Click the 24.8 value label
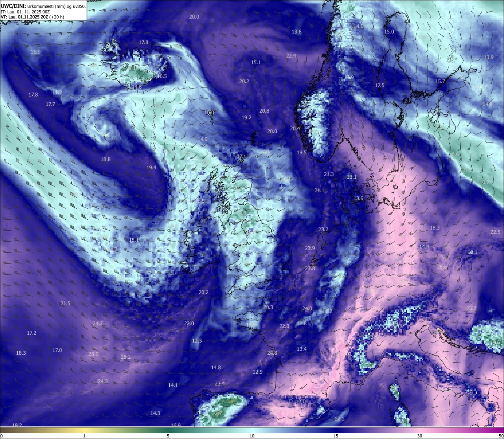This screenshot has height=439, width=504. click(272, 353)
